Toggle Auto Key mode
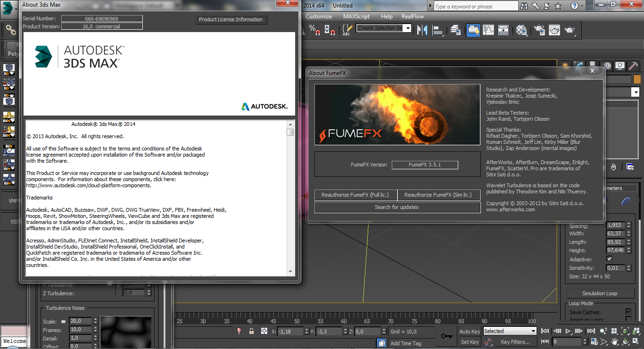 click(470, 332)
